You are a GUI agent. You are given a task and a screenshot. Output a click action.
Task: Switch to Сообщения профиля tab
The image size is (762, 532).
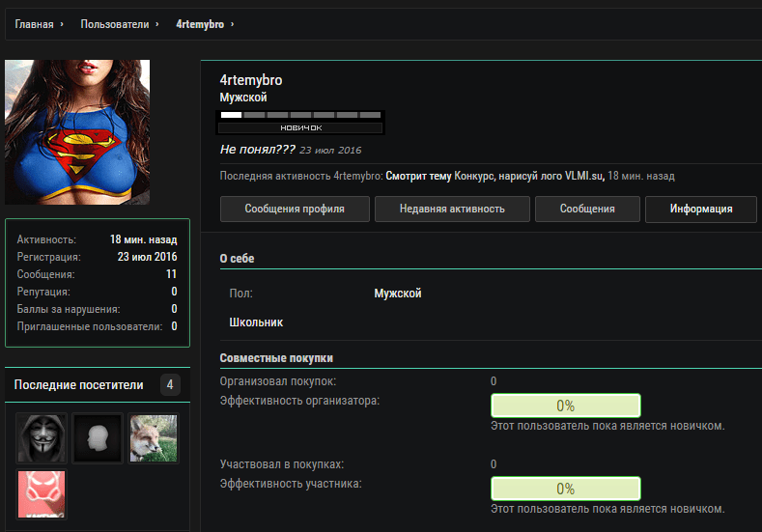coord(294,209)
